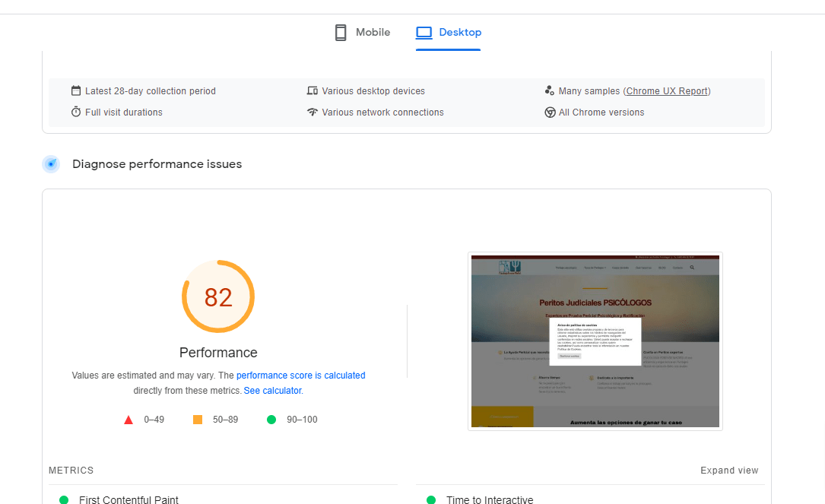
Task: Click the Diagnose performance issues heading
Action: tap(157, 164)
